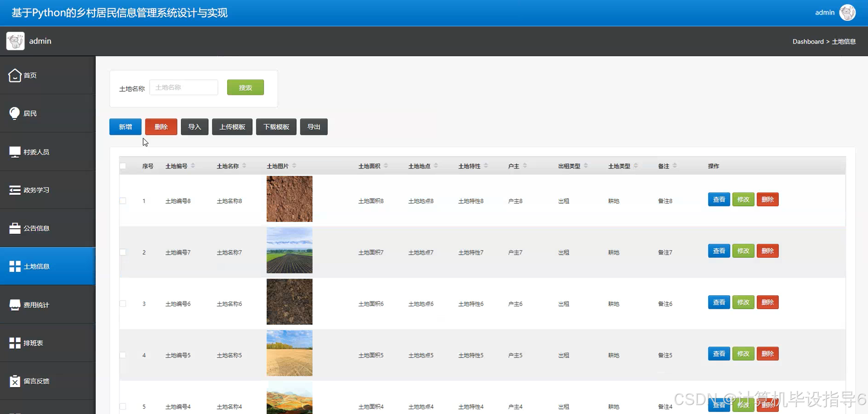Click the 下载模板 button
This screenshot has height=414, width=868.
tap(276, 127)
